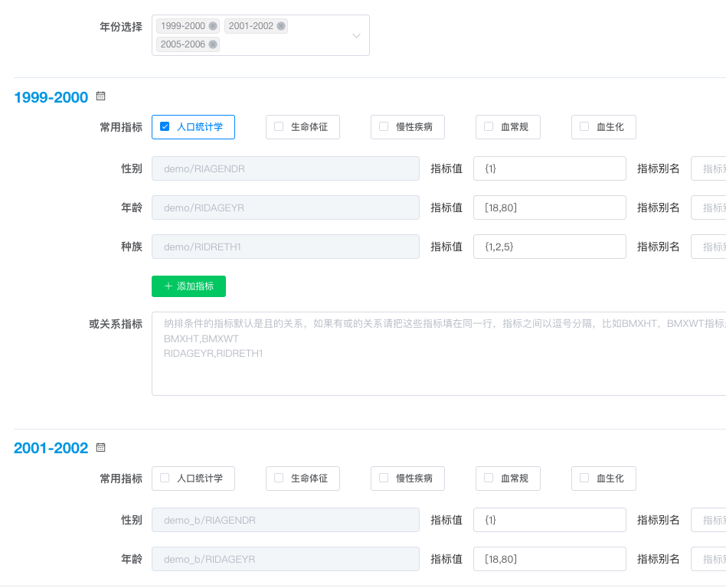Remove the 1999-2000 year tag
Screen dimensions: 726x588
coord(213,26)
